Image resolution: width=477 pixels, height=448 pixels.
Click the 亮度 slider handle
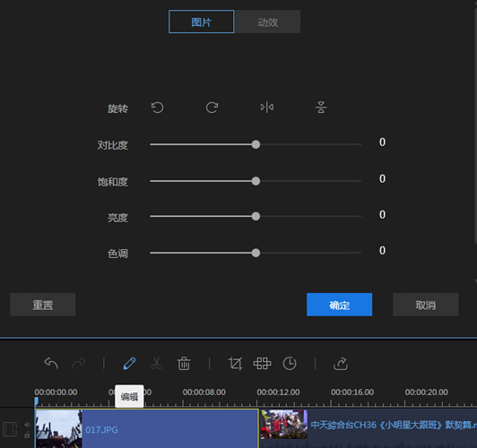point(256,217)
